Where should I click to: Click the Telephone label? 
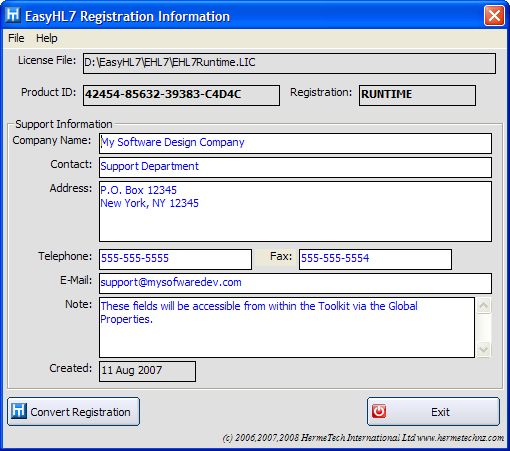tap(65, 256)
